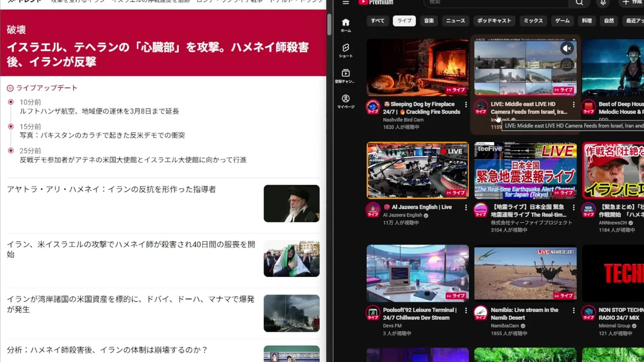Select the ゲーム filter chip
644x362 pixels.
[x=562, y=21]
